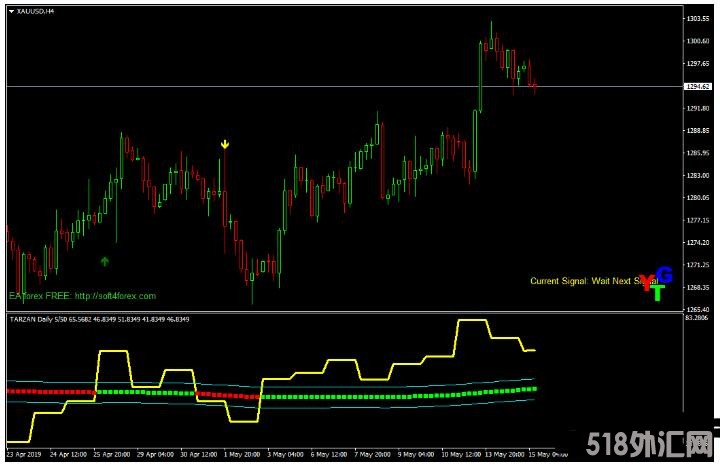Click the 83.2806 indicator scale value

click(698, 319)
